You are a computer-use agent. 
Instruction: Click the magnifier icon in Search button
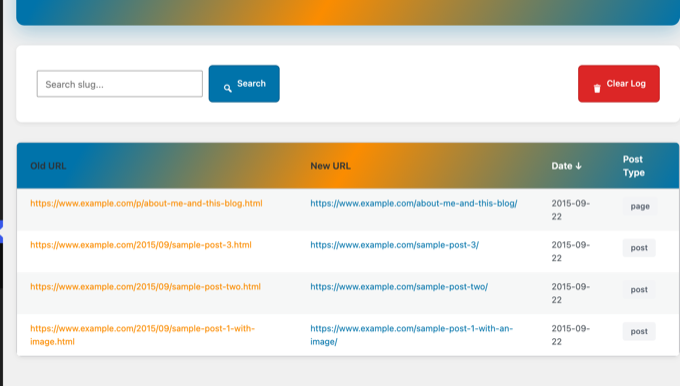tap(228, 88)
